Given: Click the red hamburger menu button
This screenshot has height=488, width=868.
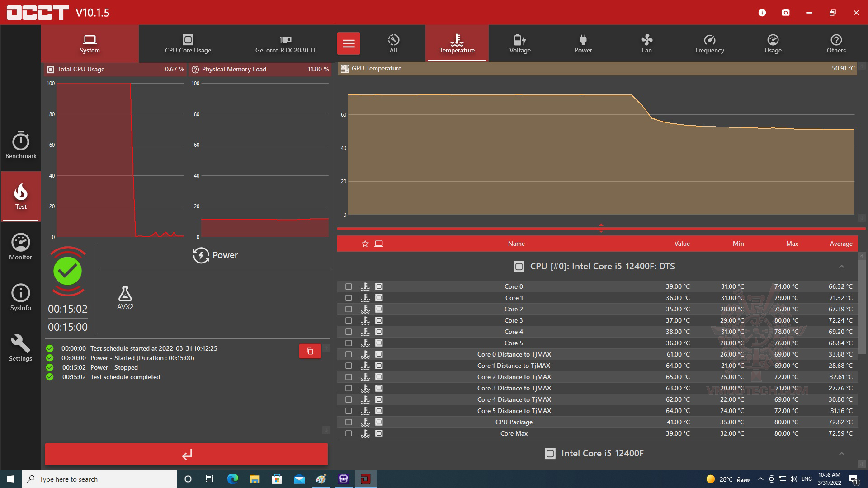Looking at the screenshot, I should pos(349,43).
